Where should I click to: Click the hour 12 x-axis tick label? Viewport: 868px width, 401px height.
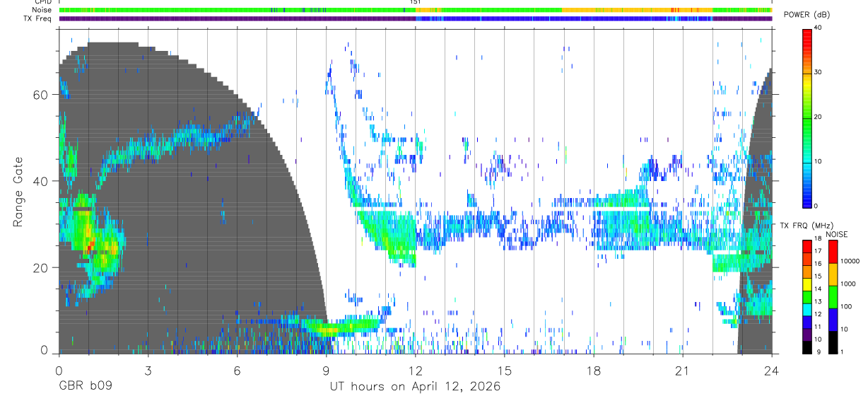click(416, 371)
